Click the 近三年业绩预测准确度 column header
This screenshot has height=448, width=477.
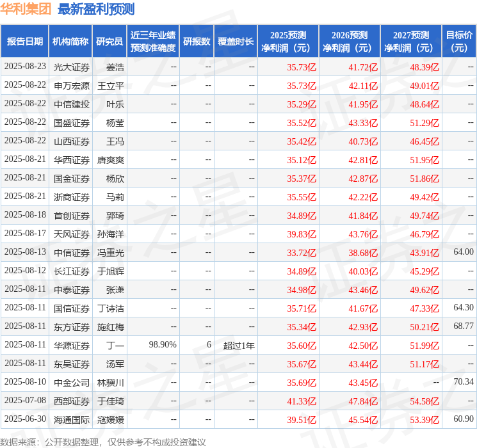coord(153,42)
